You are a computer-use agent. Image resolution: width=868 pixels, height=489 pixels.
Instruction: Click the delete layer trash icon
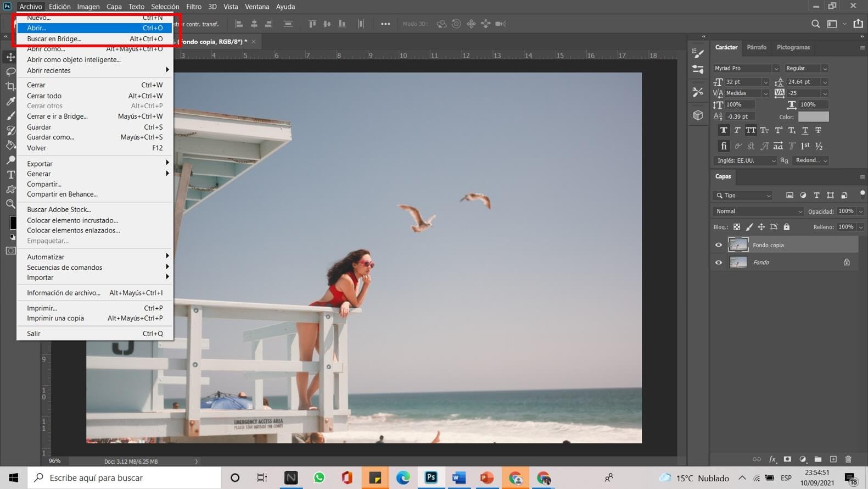click(x=848, y=459)
